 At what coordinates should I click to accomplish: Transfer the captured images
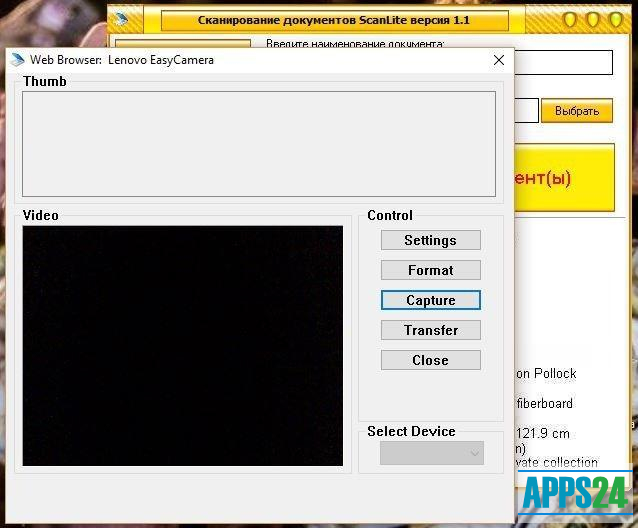click(x=430, y=330)
